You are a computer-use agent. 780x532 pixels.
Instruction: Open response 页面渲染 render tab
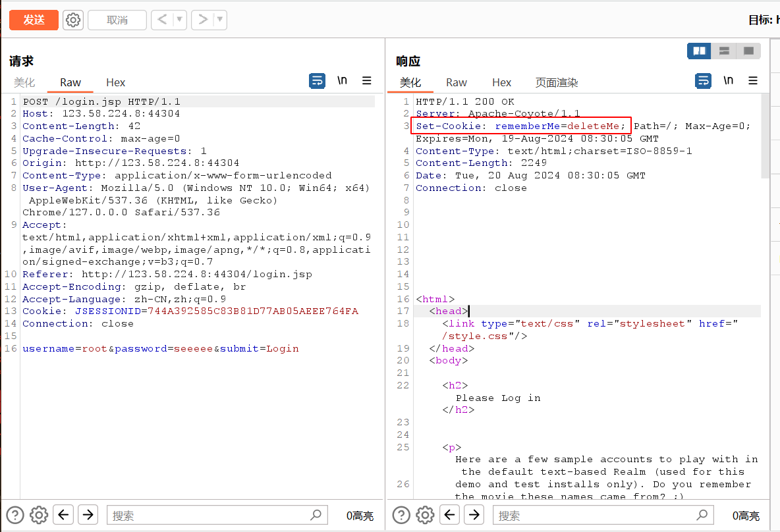[x=556, y=82]
